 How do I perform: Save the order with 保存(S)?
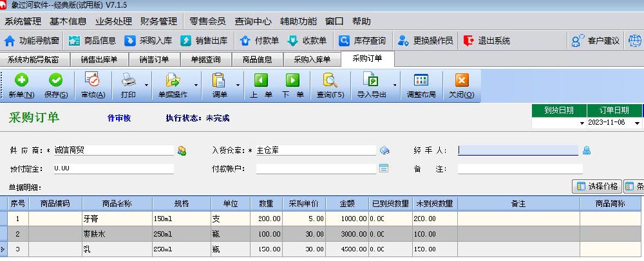point(56,85)
